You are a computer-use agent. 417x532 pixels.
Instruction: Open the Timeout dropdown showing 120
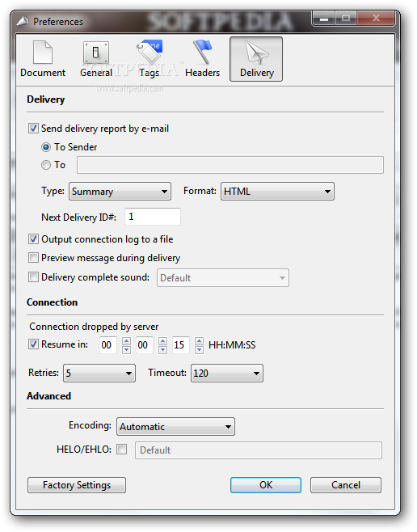pos(227,374)
